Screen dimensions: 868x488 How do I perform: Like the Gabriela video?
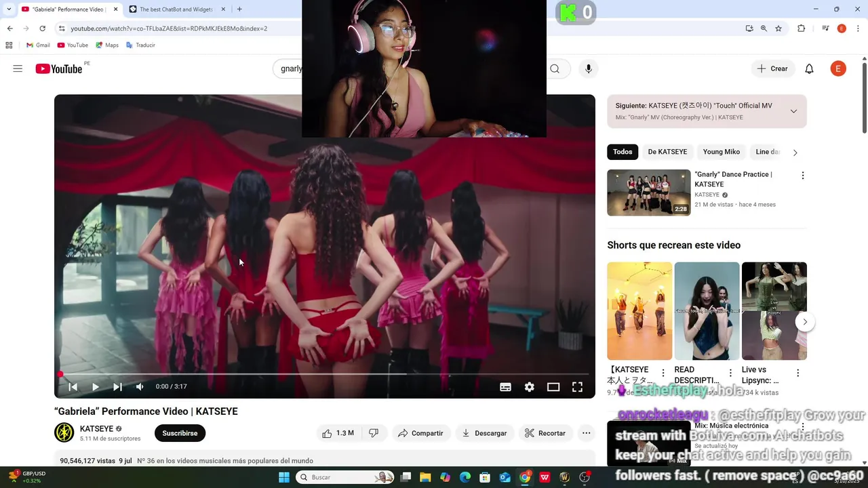point(338,433)
